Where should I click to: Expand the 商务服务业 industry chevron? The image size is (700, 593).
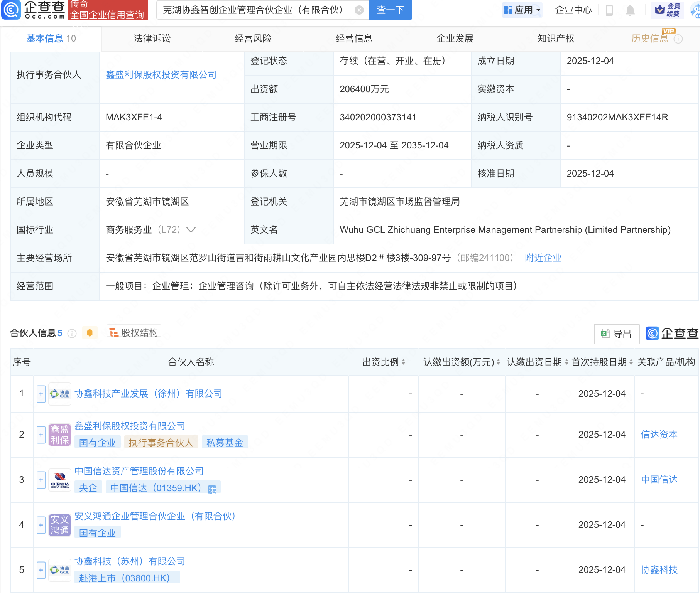coord(191,230)
